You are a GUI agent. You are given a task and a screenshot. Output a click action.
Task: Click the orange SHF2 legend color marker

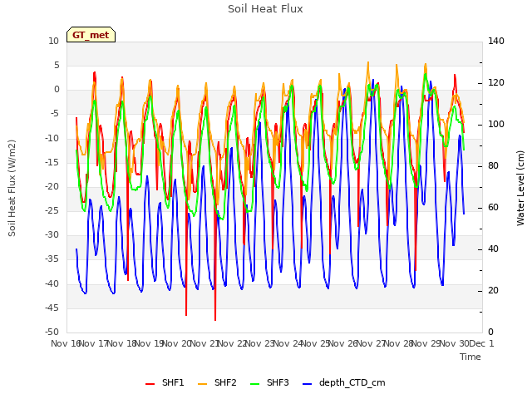pyautogui.click(x=202, y=384)
